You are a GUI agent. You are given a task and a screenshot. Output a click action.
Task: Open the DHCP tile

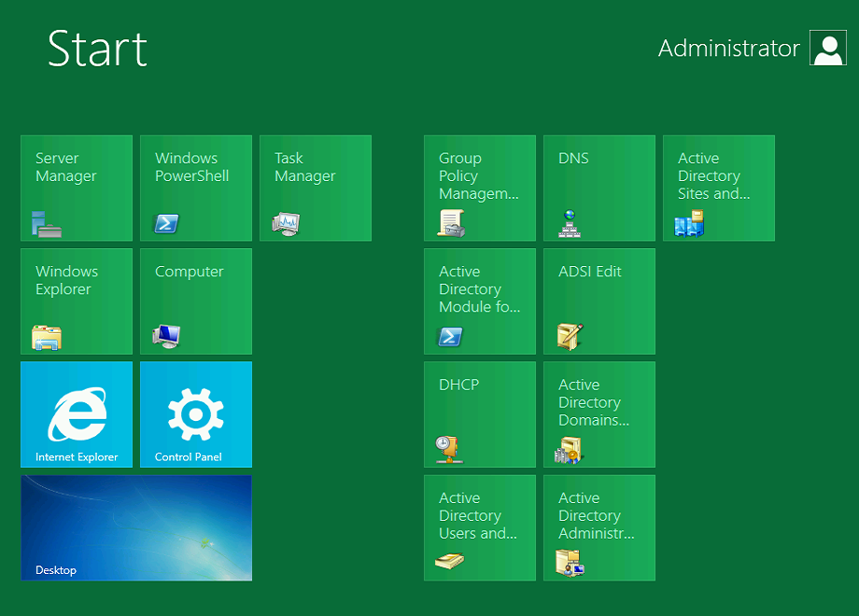(x=480, y=414)
